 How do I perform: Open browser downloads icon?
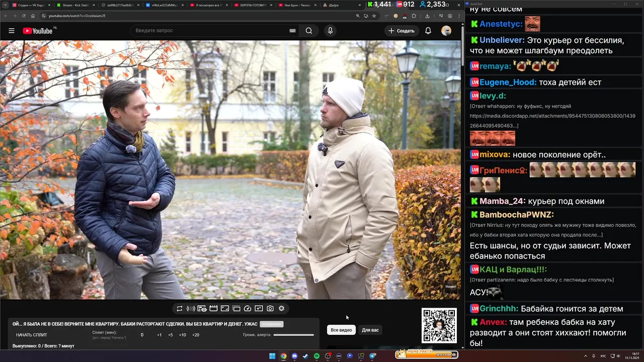pos(427,16)
